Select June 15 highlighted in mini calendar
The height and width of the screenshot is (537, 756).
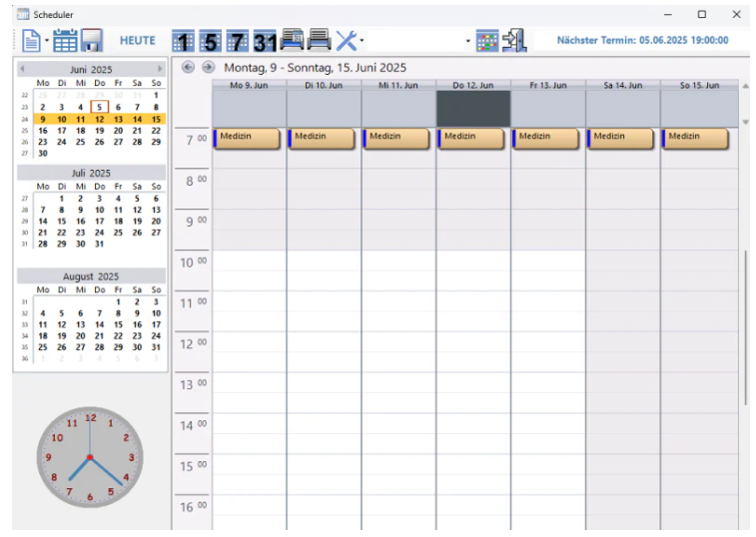point(156,119)
